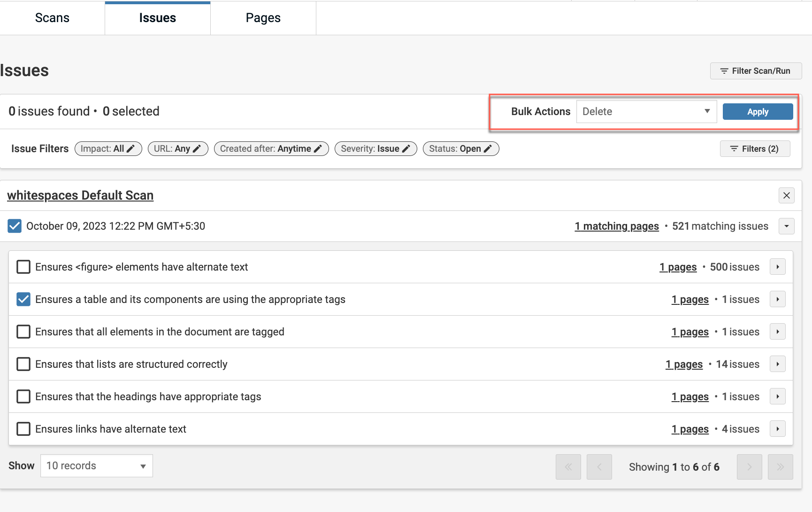Click the Apply button
Screen dimensions: 812x512
tap(758, 111)
